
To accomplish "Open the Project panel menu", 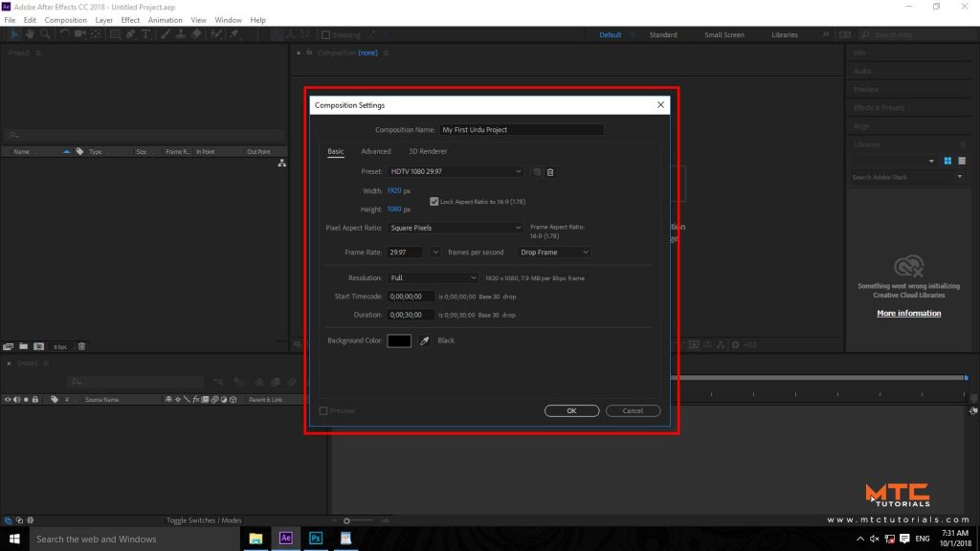I will (x=38, y=54).
